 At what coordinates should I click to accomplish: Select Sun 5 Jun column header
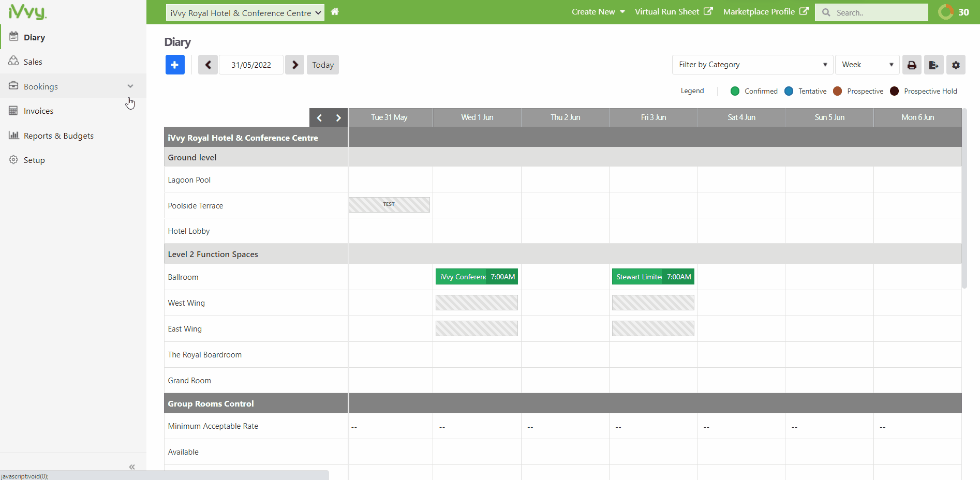click(829, 117)
